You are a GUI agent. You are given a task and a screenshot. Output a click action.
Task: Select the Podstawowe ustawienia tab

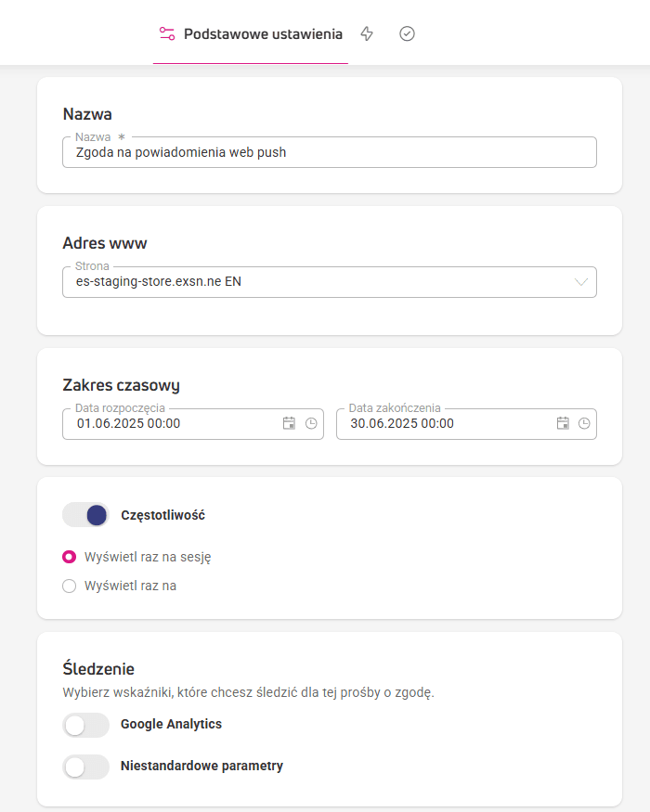251,34
